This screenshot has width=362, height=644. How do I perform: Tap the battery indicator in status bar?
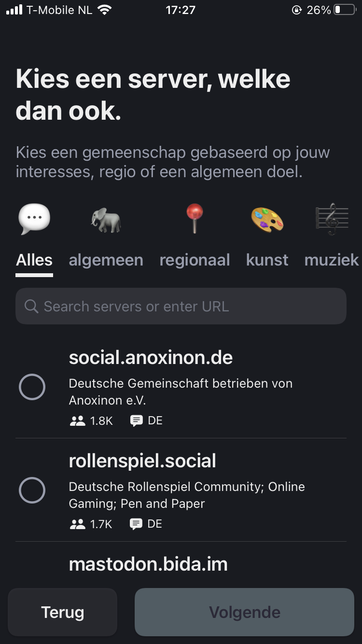click(345, 10)
